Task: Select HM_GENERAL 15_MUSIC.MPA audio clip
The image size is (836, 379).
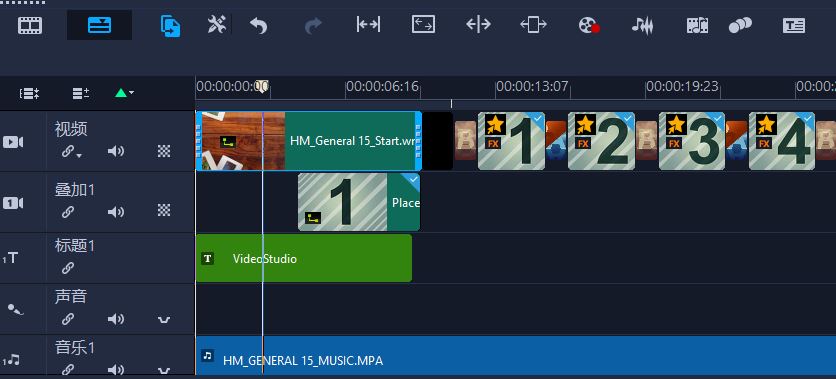Action: coord(516,355)
